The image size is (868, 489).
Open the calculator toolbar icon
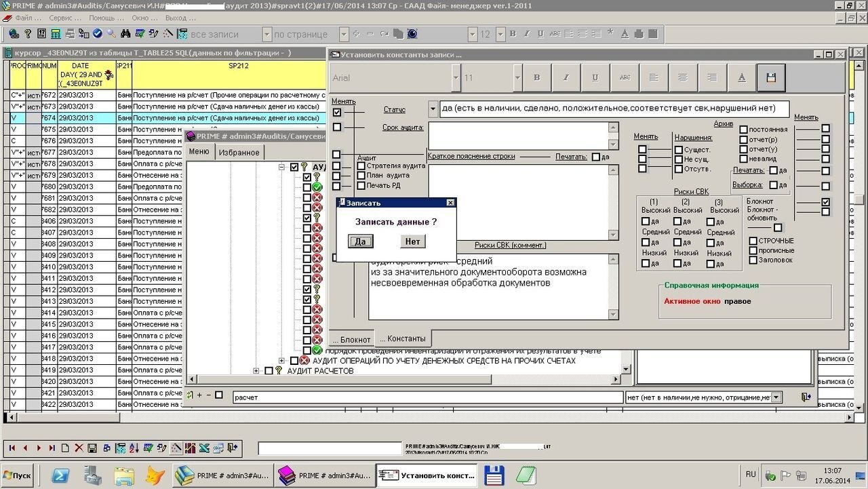point(56,33)
